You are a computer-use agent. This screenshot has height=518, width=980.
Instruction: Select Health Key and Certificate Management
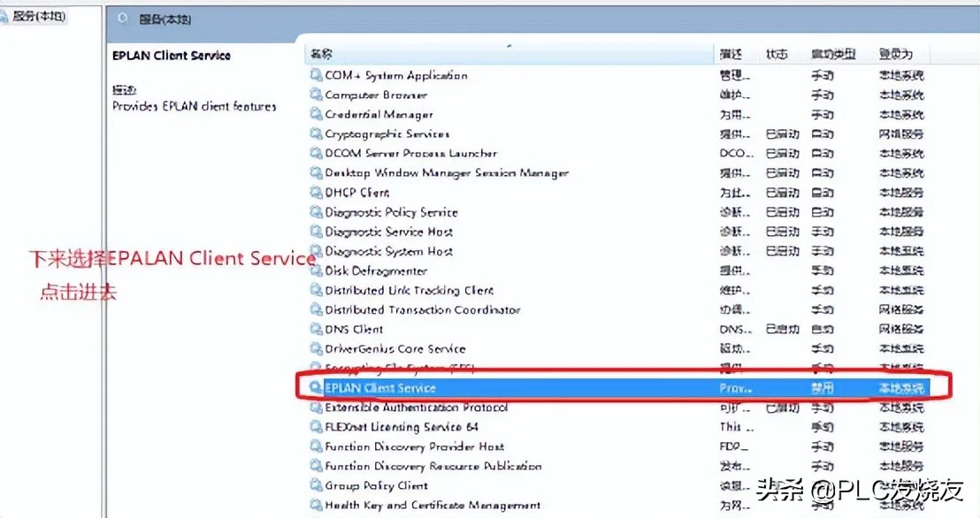433,505
